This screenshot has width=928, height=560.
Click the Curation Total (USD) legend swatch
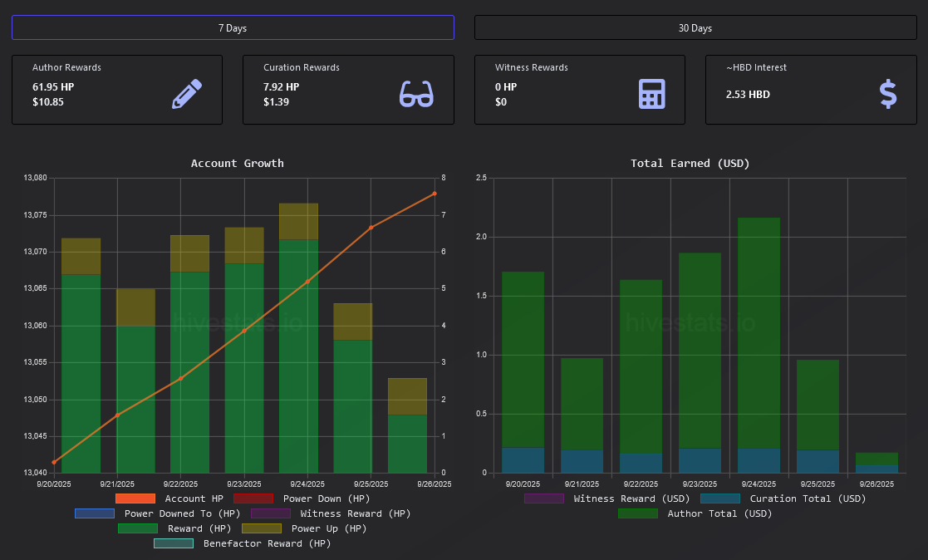pyautogui.click(x=719, y=499)
